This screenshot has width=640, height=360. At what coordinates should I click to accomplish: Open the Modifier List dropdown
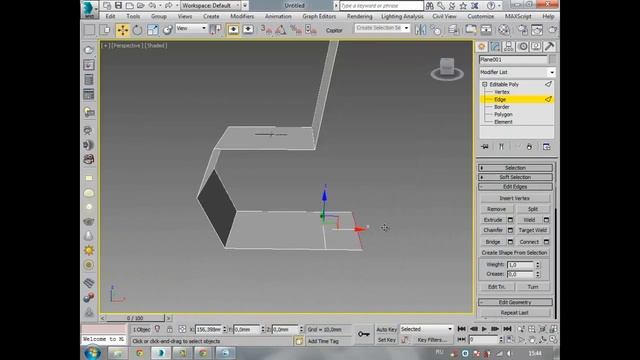[517, 72]
